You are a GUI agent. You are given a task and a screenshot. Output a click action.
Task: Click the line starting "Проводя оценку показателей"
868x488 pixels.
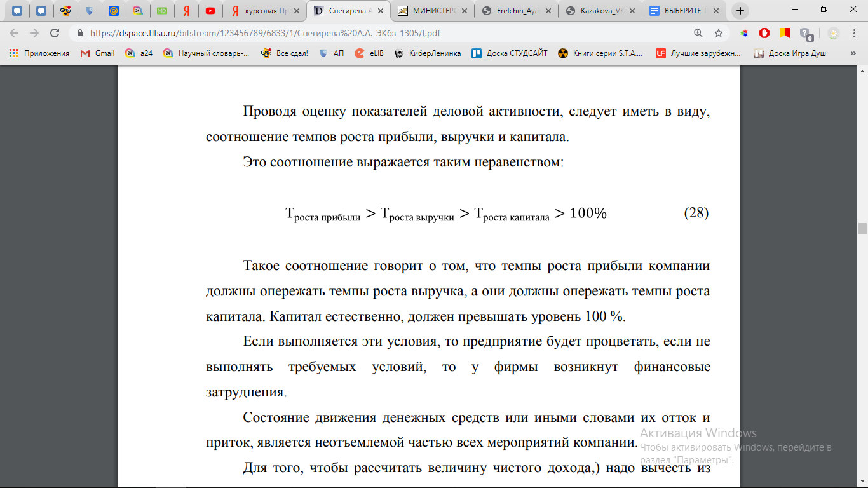476,111
